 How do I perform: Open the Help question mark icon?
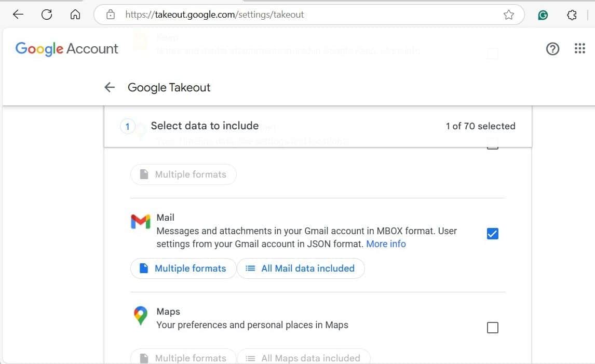pos(552,48)
